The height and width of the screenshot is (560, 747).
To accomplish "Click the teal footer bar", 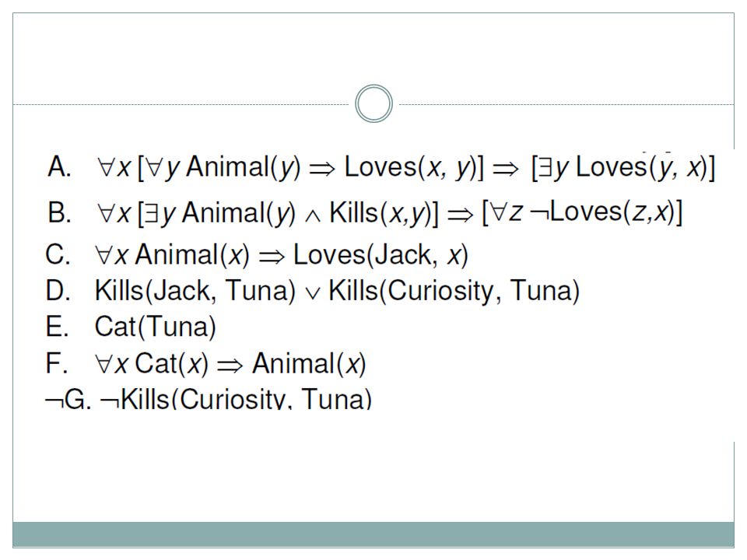I will pyautogui.click(x=373, y=534).
